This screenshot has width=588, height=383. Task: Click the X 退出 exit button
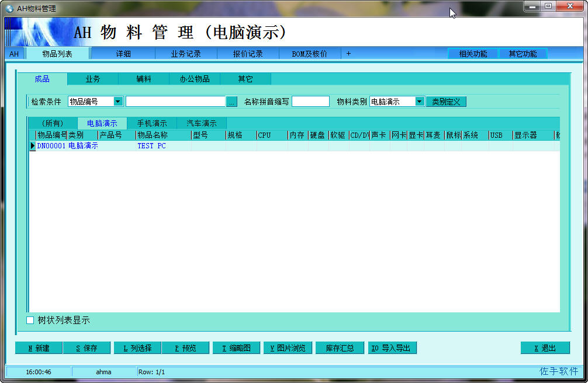pyautogui.click(x=545, y=347)
